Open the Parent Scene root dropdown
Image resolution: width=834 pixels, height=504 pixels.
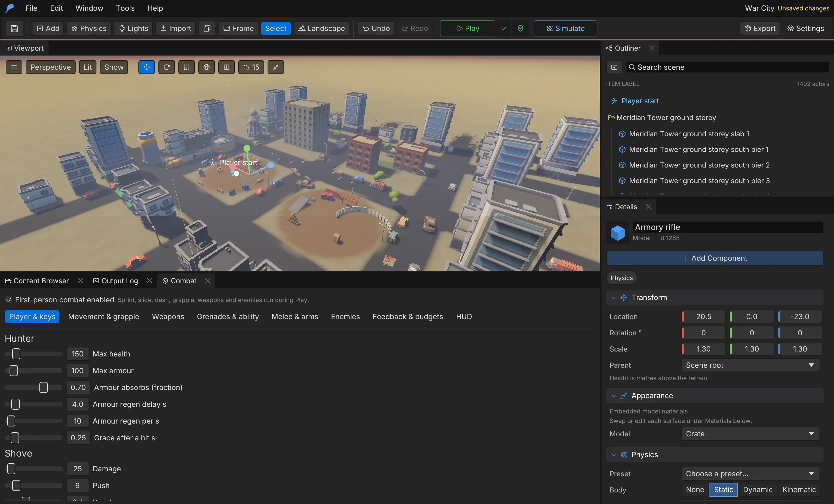click(750, 365)
